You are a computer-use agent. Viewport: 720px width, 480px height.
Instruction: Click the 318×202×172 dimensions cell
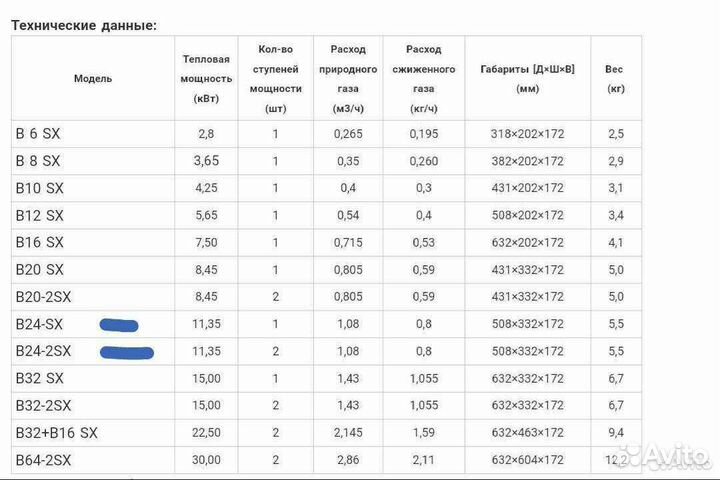coord(528,133)
